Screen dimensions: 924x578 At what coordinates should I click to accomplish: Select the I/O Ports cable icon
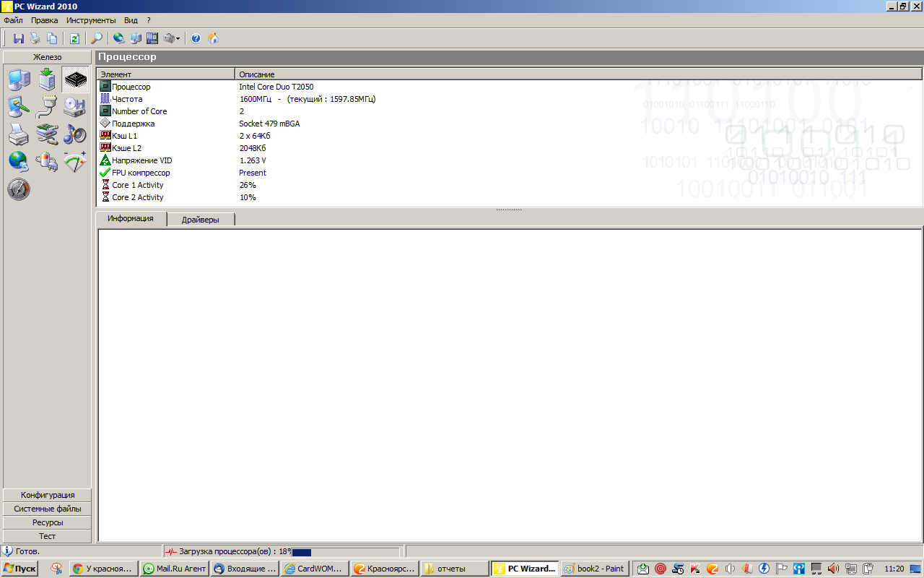(x=47, y=107)
